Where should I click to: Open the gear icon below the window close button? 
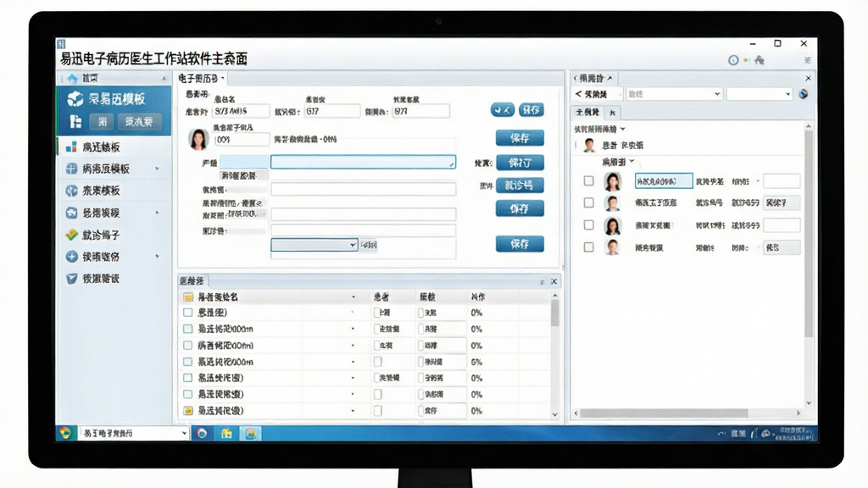coord(808,60)
